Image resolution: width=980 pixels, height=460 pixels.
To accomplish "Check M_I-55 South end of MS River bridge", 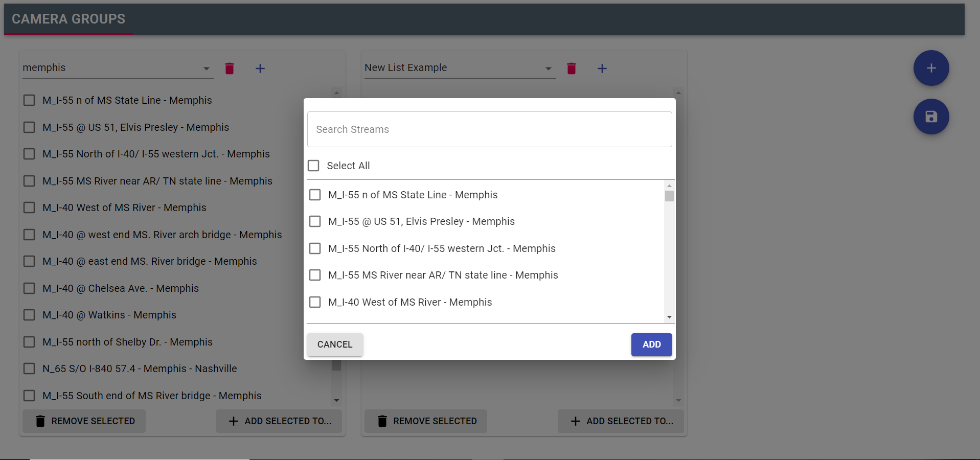I will pos(29,396).
